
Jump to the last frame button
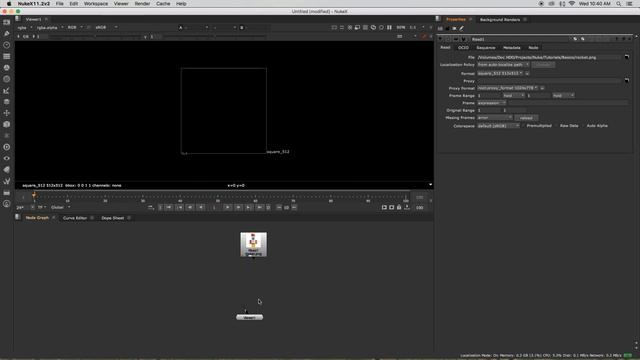(x=259, y=207)
